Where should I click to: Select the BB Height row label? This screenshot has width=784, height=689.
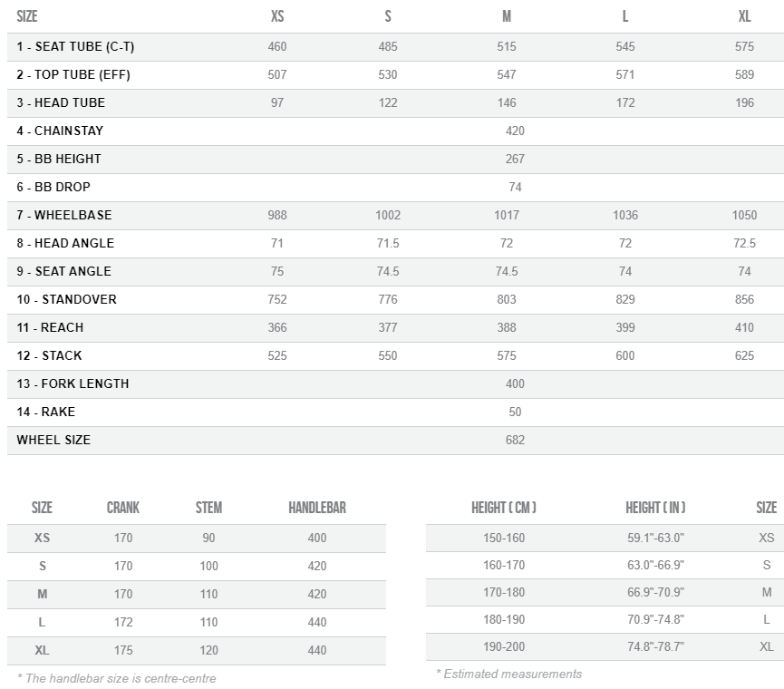tap(59, 159)
